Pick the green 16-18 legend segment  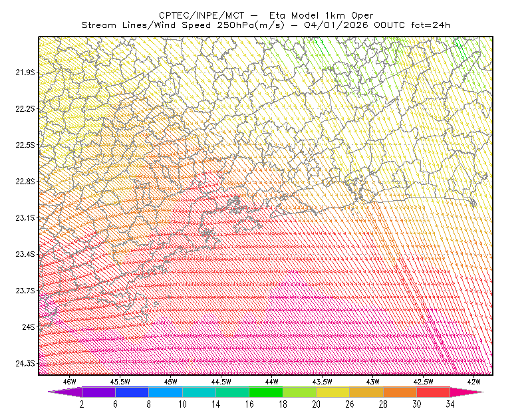[266, 392]
